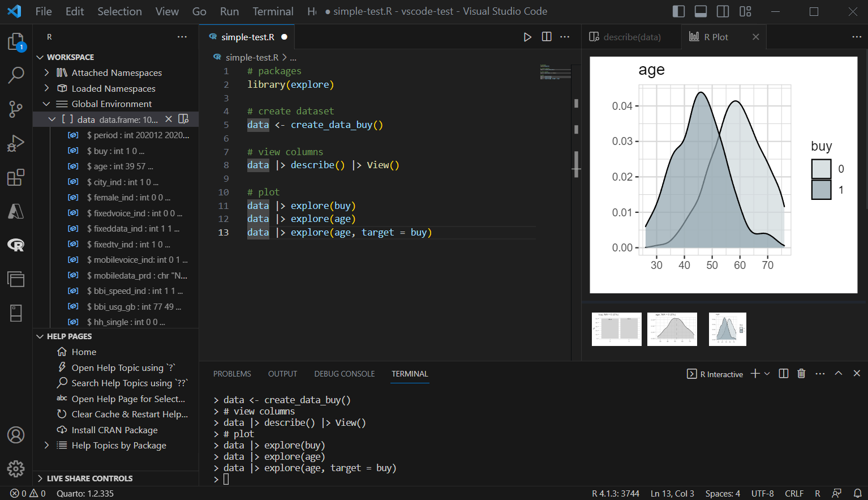
Task: Customize layout icon in title bar
Action: [745, 11]
